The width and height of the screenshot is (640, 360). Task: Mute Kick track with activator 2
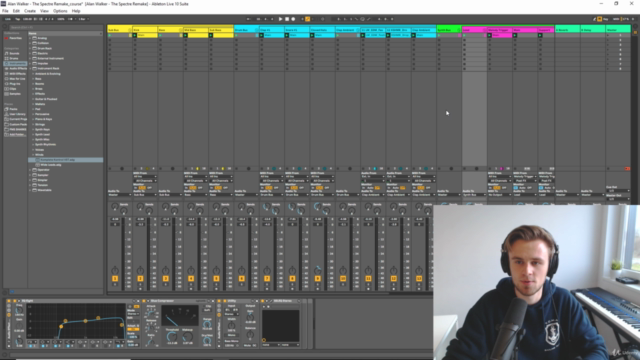coord(140,279)
